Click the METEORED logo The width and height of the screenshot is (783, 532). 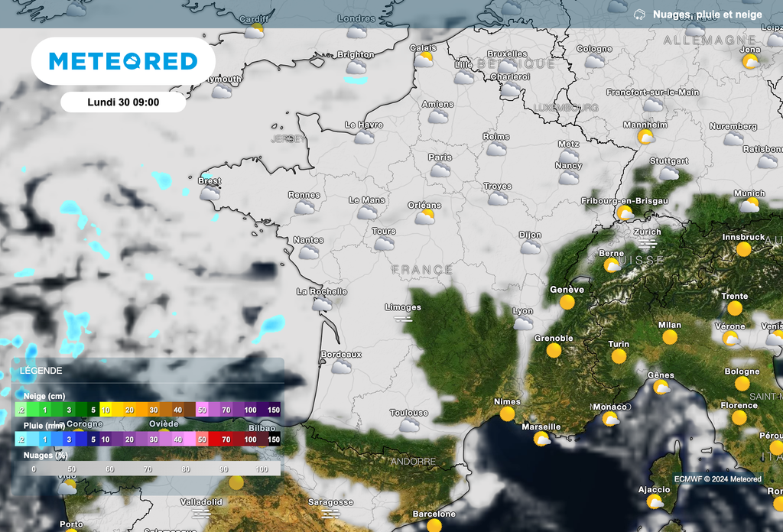[x=124, y=60]
